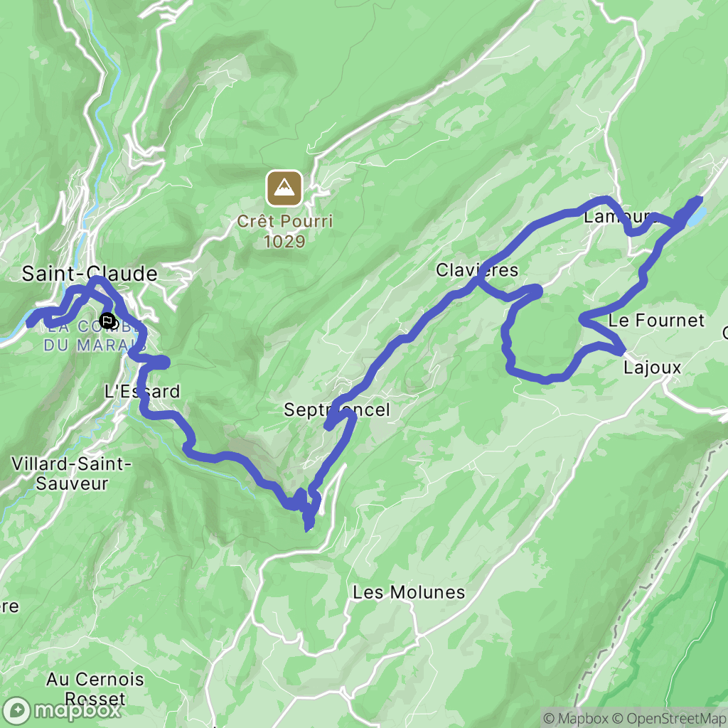Select the Villard-Saint-Sauveur label
This screenshot has width=728, height=728.
pyautogui.click(x=71, y=473)
